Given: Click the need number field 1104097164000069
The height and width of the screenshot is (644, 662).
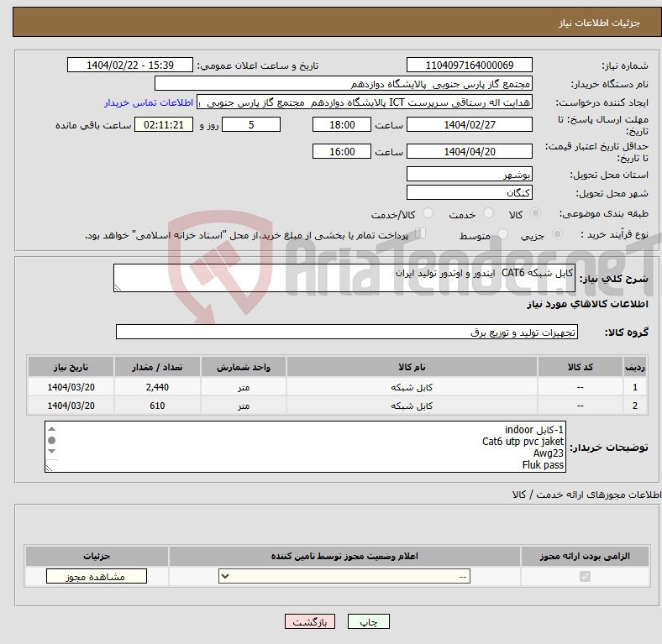Looking at the screenshot, I should click(x=469, y=65).
